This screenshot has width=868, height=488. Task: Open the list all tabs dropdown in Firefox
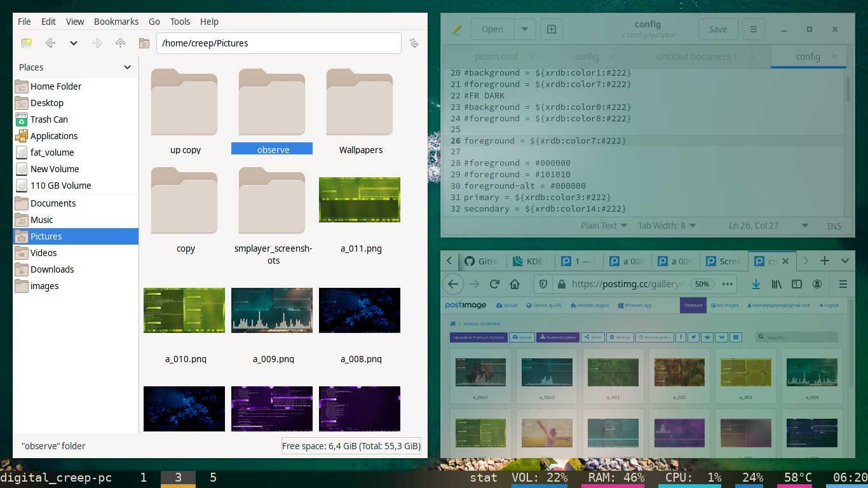845,261
